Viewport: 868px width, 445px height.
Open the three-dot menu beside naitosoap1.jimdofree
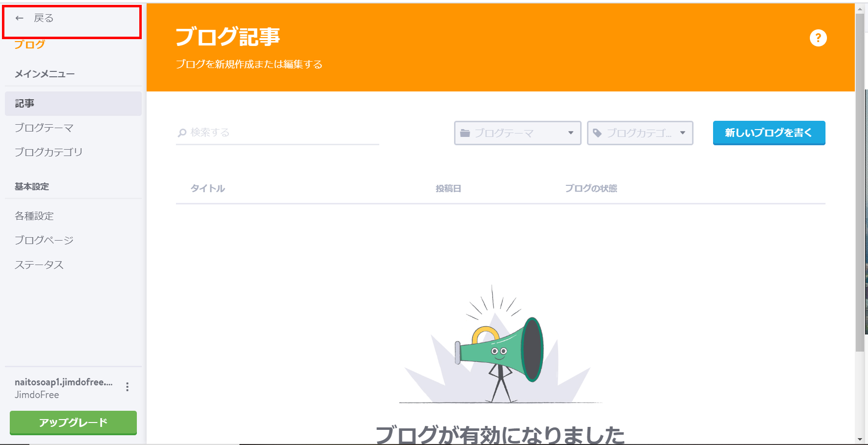pos(128,386)
